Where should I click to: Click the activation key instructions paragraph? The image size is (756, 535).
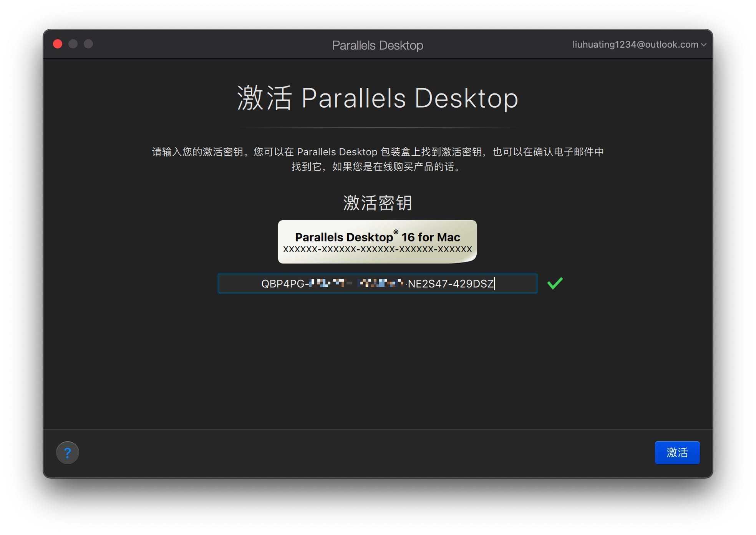coord(378,159)
